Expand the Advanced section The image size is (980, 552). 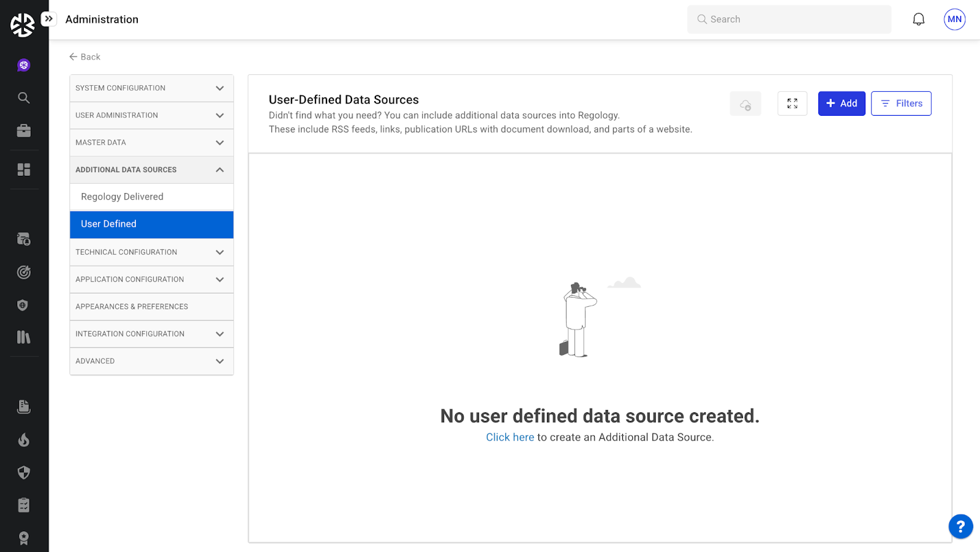[x=151, y=361]
